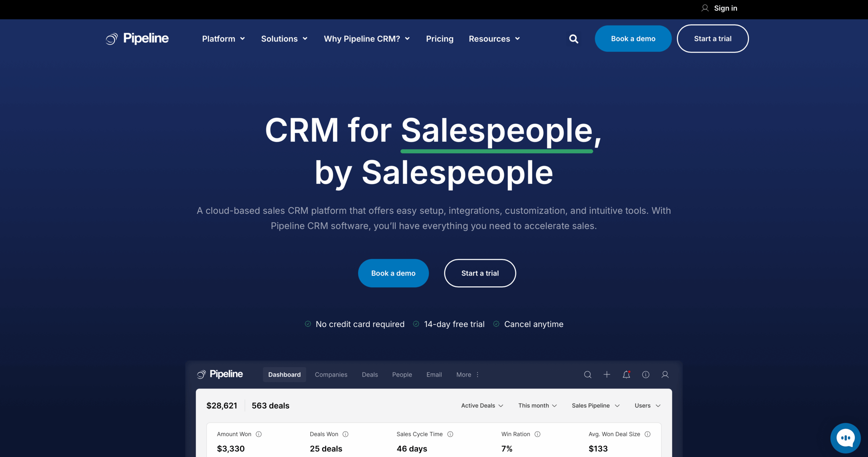Open the chat widget in the bottom corner
868x457 pixels.
pos(845,438)
